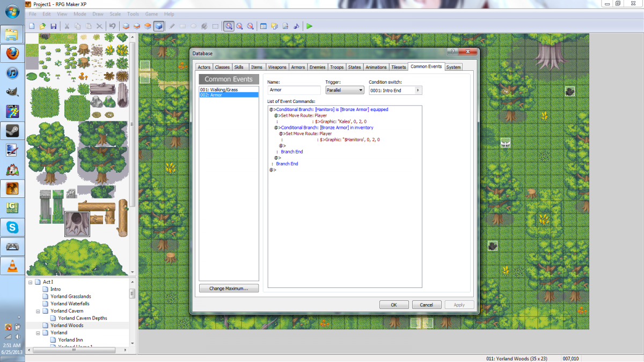Collapse the Act I map tree node
This screenshot has height=362, width=644.
31,282
